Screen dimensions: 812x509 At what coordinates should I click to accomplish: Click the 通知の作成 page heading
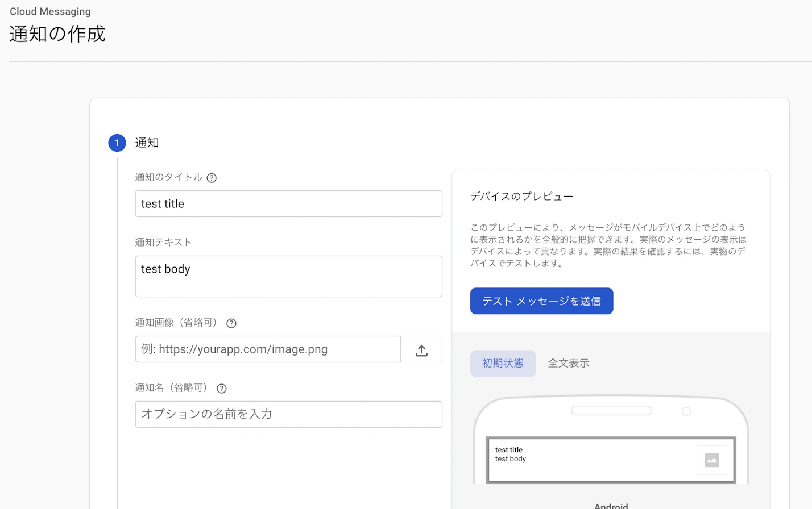tap(57, 34)
